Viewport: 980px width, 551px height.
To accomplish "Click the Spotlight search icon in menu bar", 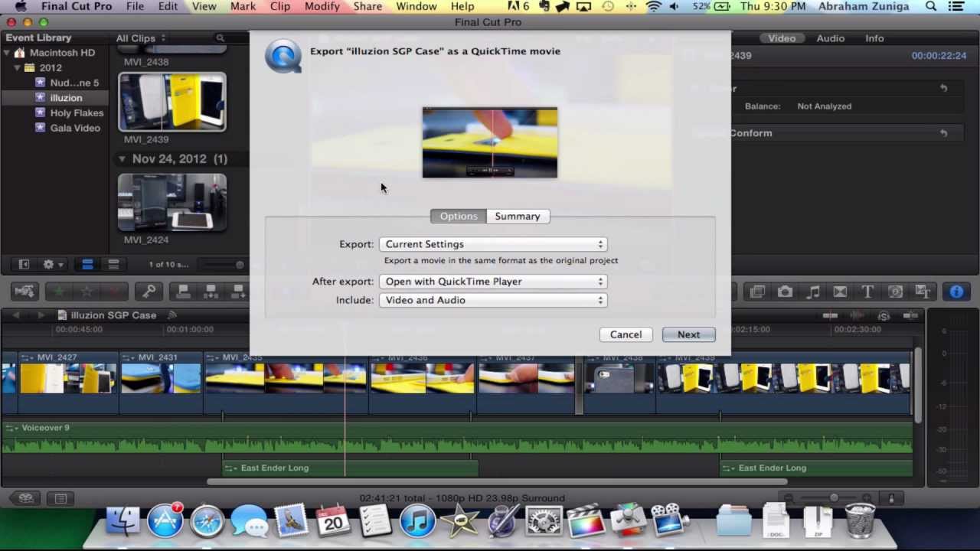I will [x=931, y=6].
